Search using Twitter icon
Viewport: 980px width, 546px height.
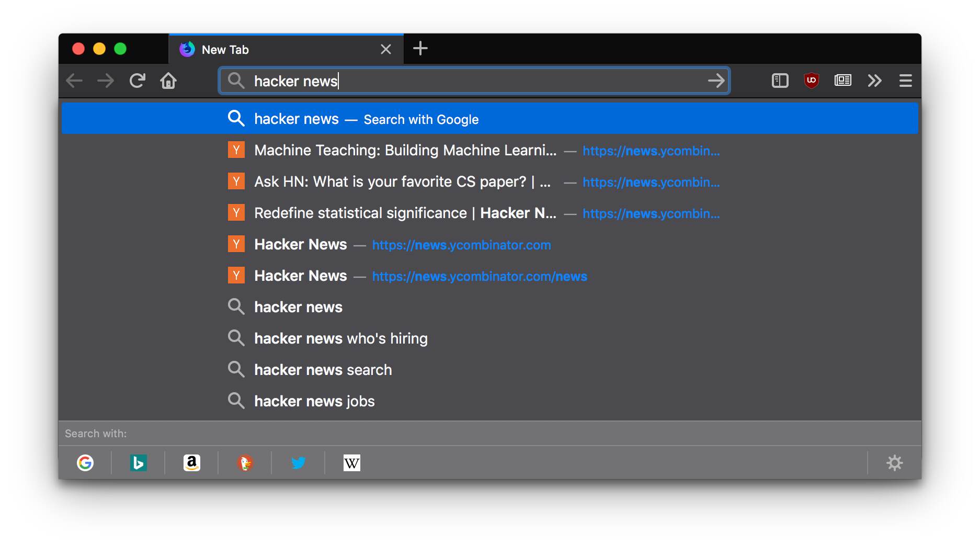click(x=299, y=463)
